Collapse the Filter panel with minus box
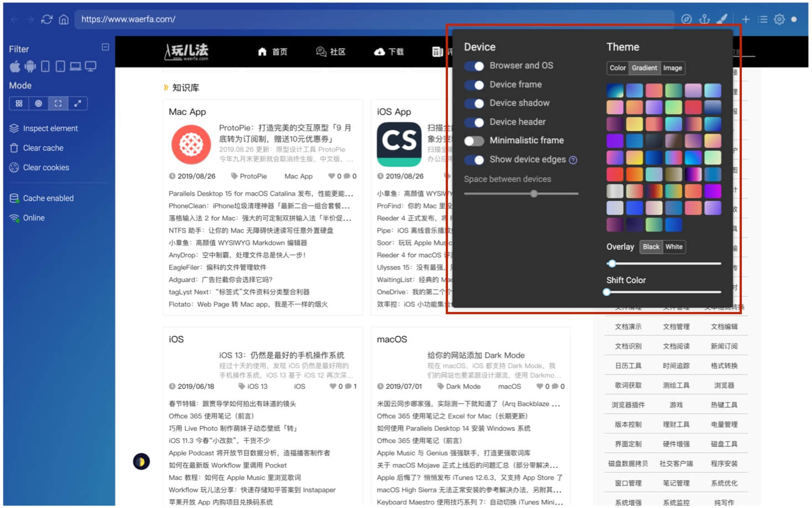 [x=106, y=47]
